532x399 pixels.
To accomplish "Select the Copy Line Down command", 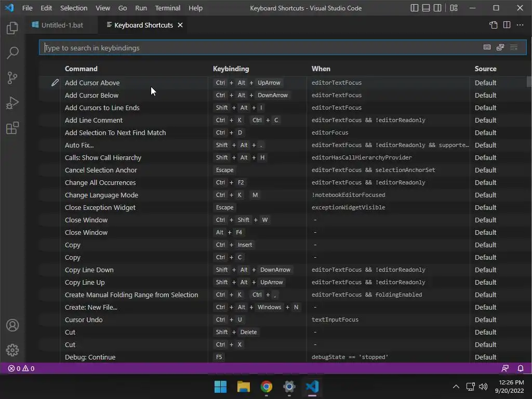I will coord(282,270).
